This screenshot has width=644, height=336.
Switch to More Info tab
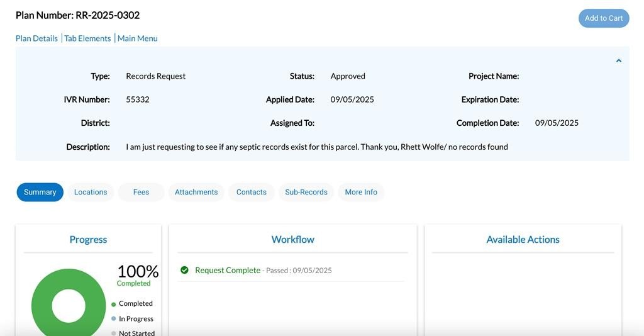pyautogui.click(x=361, y=192)
